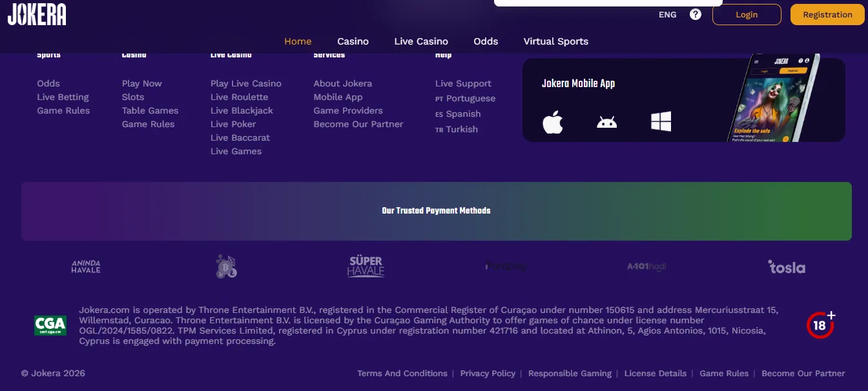The width and height of the screenshot is (868, 391).
Task: Open the About Jokera link
Action: (x=343, y=83)
